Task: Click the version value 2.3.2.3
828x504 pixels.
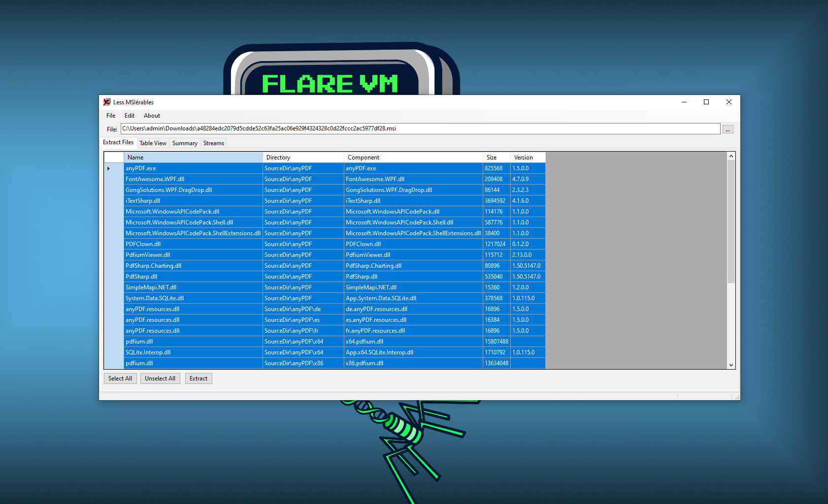Action: tap(528, 190)
